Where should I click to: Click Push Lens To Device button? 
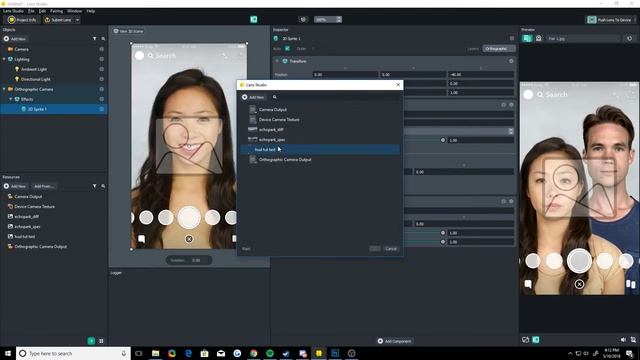(x=610, y=20)
